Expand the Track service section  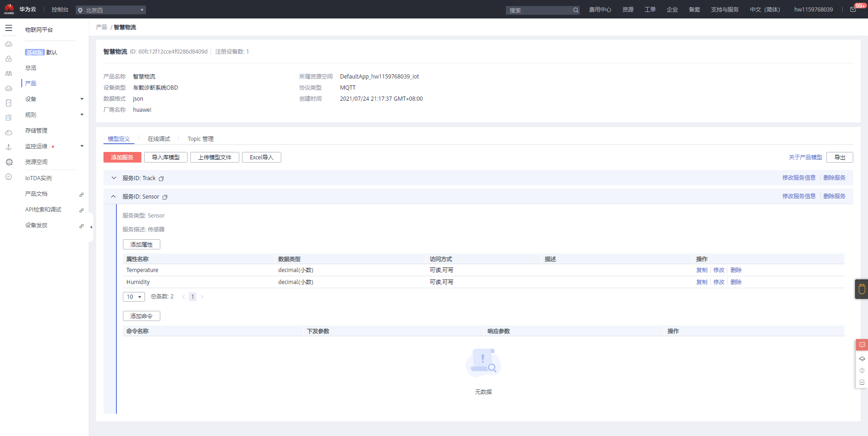pos(114,178)
